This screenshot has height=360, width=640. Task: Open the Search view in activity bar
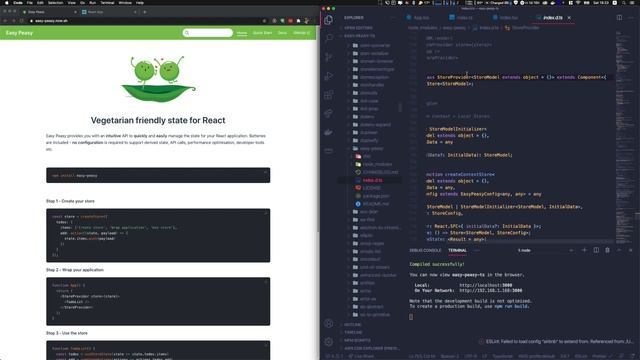pyautogui.click(x=329, y=38)
